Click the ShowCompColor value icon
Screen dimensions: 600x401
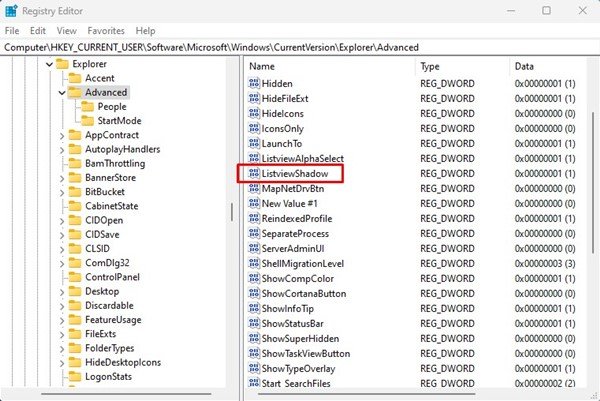tap(254, 278)
